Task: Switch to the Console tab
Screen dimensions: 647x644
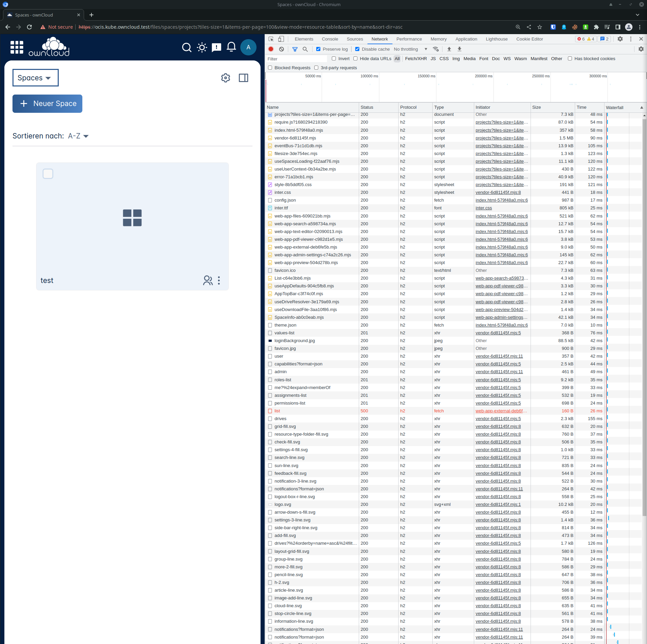Action: click(329, 39)
